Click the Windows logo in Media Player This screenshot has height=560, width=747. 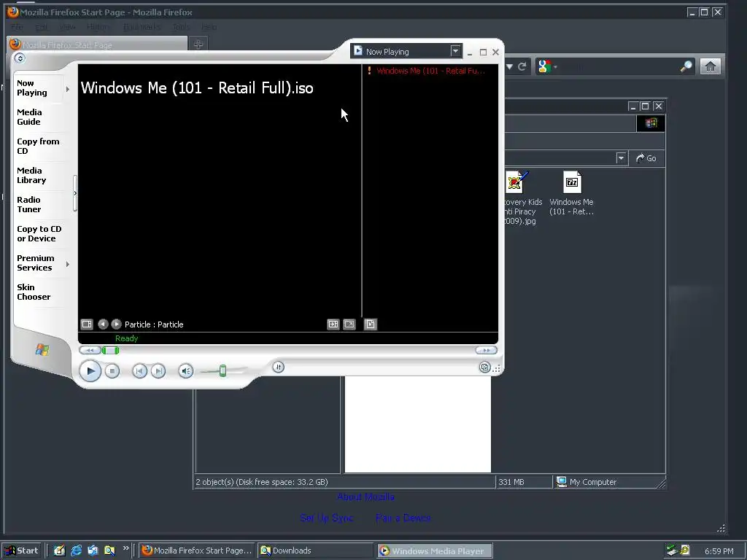[x=42, y=350]
